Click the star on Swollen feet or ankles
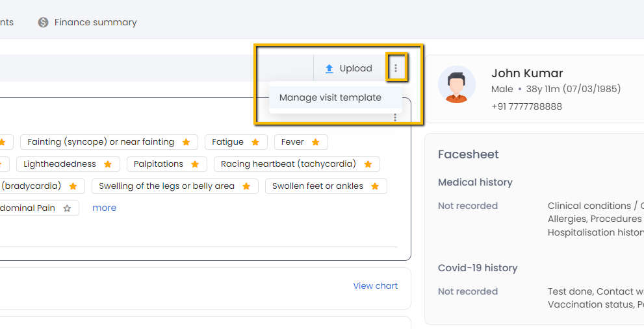Image resolution: width=644 pixels, height=329 pixels. pyautogui.click(x=375, y=186)
